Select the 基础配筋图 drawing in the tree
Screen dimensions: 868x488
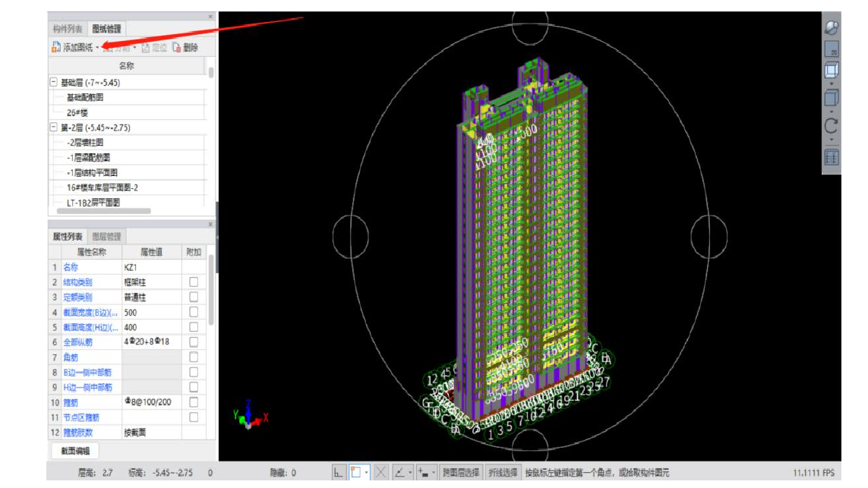(x=85, y=97)
